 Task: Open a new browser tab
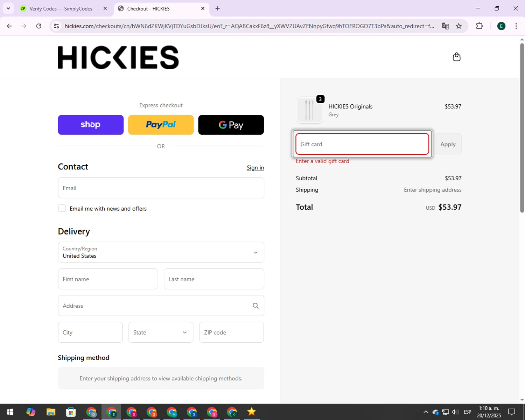217,9
